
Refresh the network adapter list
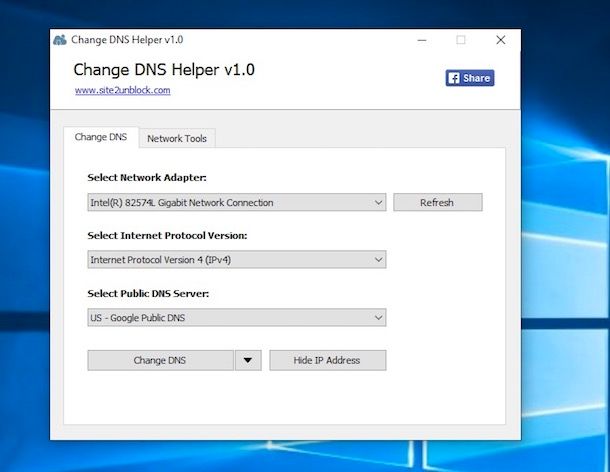[x=438, y=202]
